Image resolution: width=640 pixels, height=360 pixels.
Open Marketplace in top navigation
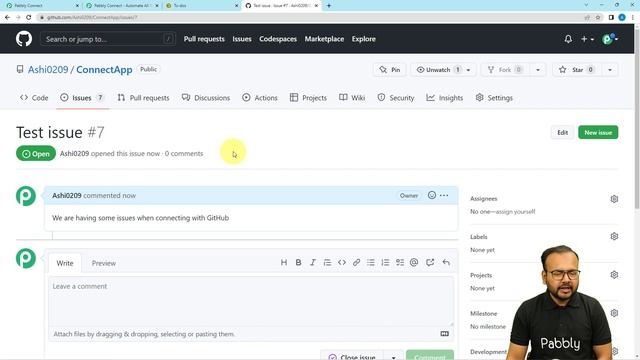pos(324,39)
